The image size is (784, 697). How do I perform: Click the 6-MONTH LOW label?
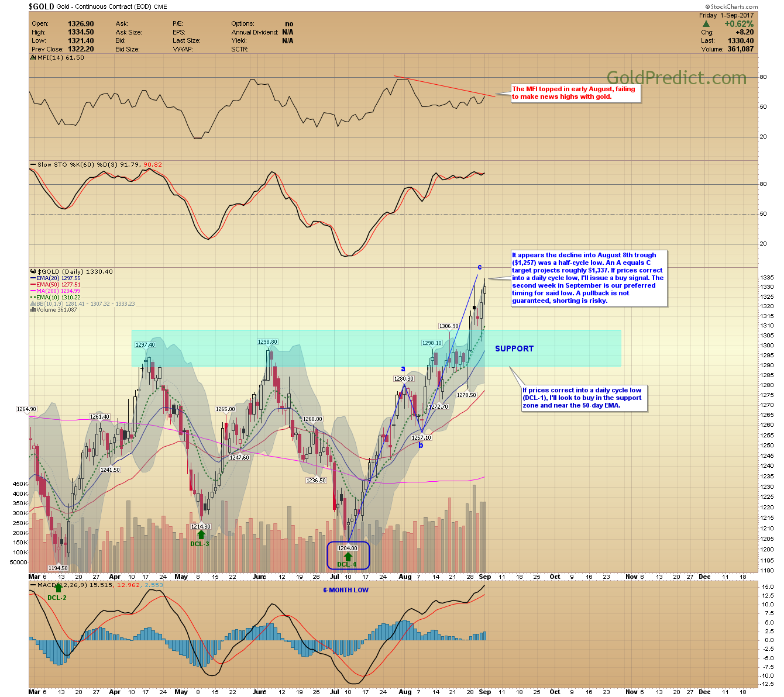point(346,591)
